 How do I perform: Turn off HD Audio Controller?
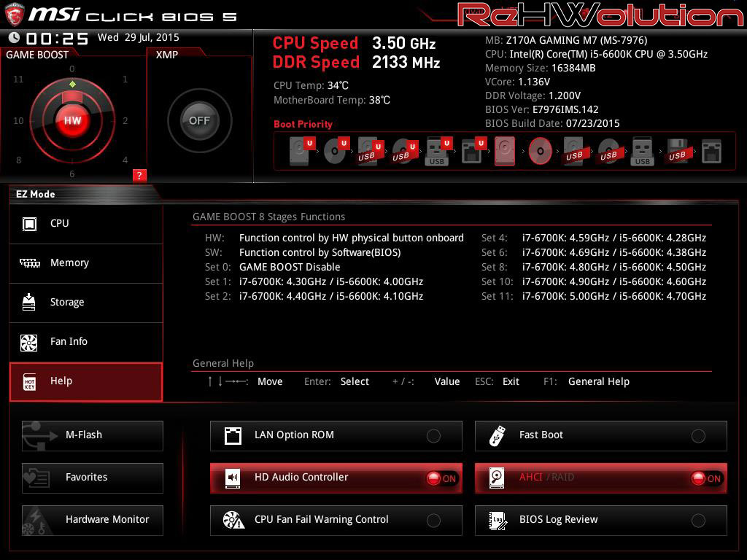coord(441,478)
